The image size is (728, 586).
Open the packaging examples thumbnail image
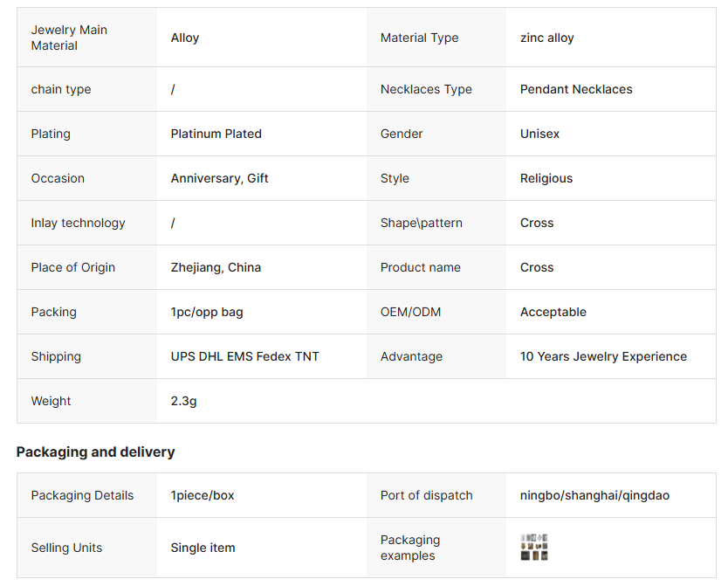tap(534, 548)
